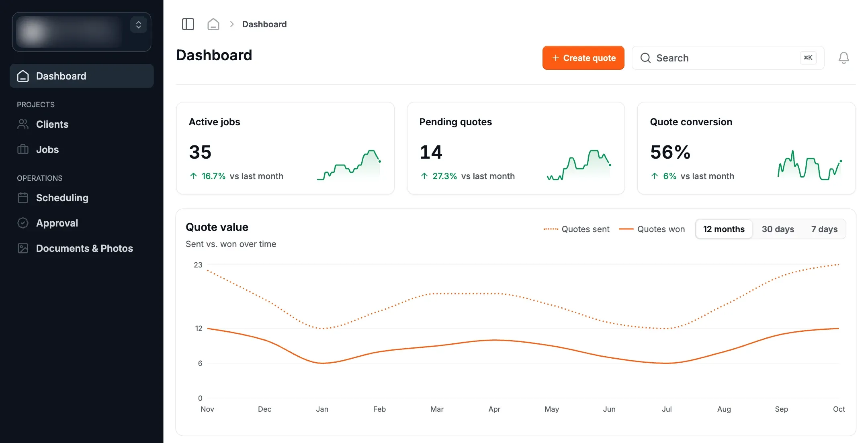868x443 pixels.
Task: Toggle the sidebar panel icon
Action: point(188,24)
